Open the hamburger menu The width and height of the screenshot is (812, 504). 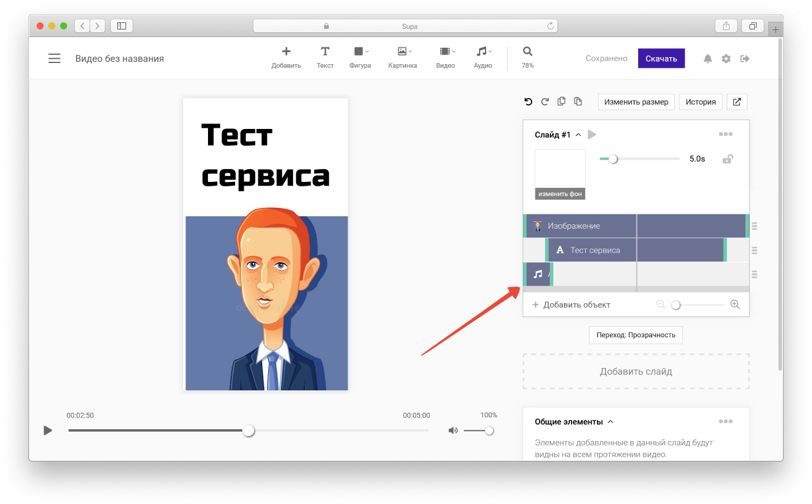(x=54, y=58)
